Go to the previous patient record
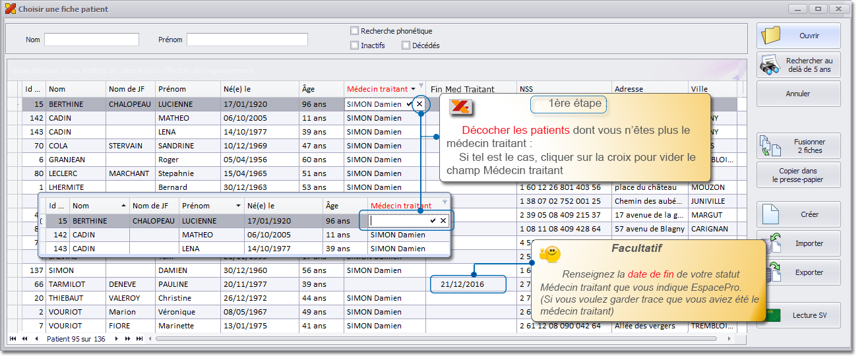The height and width of the screenshot is (364, 868). coord(36,339)
